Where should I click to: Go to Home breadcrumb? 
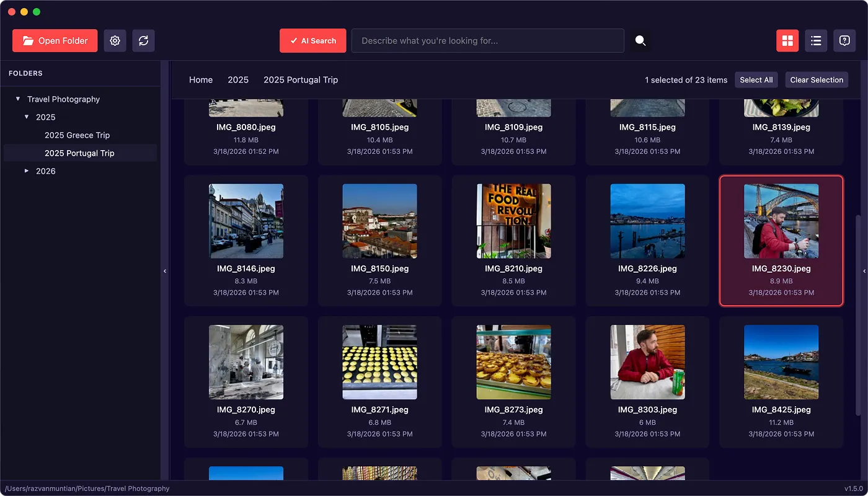[201, 80]
